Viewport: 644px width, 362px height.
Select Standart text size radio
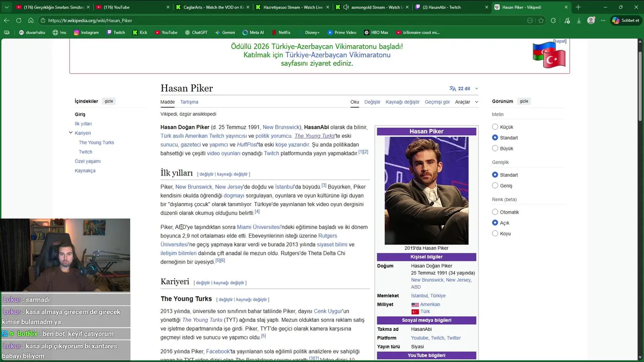(495, 138)
